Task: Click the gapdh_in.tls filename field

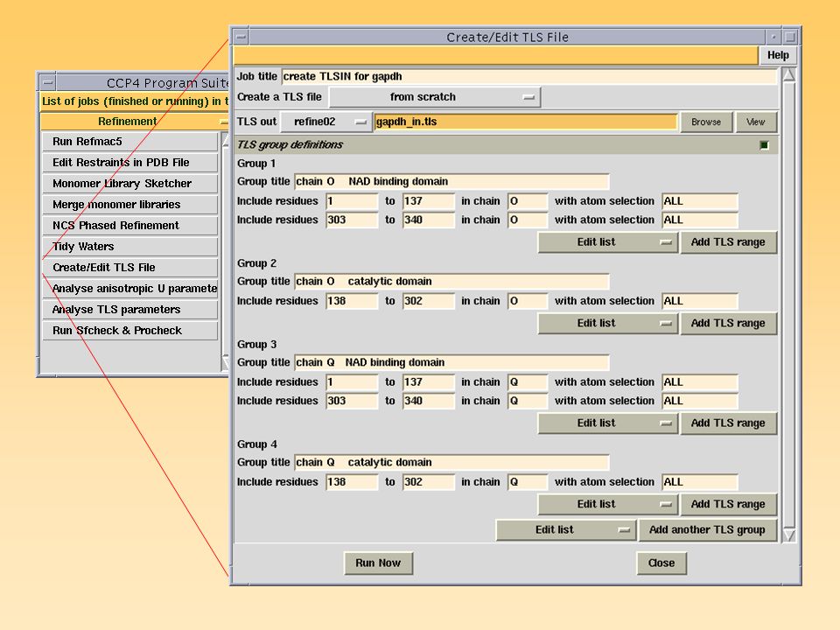Action: coord(526,122)
